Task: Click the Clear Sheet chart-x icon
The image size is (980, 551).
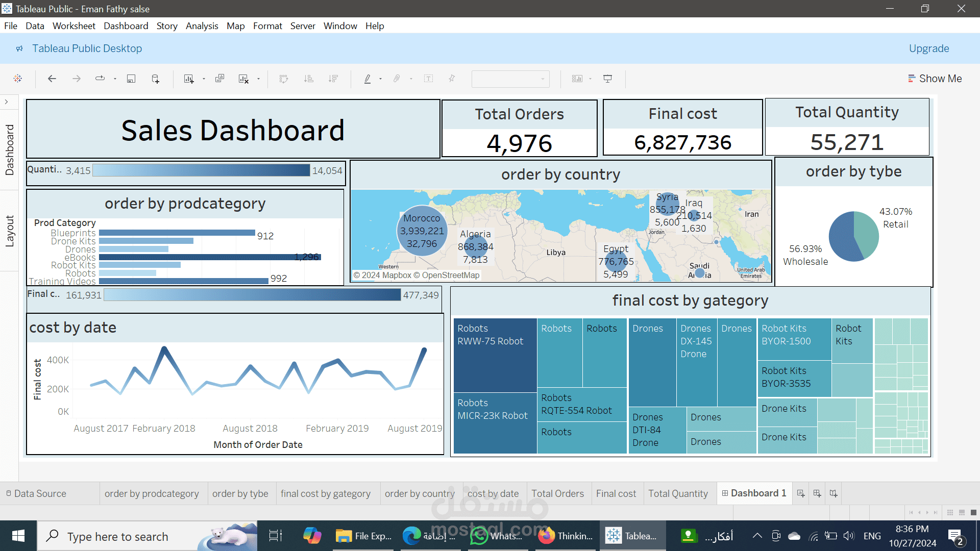Action: click(243, 79)
